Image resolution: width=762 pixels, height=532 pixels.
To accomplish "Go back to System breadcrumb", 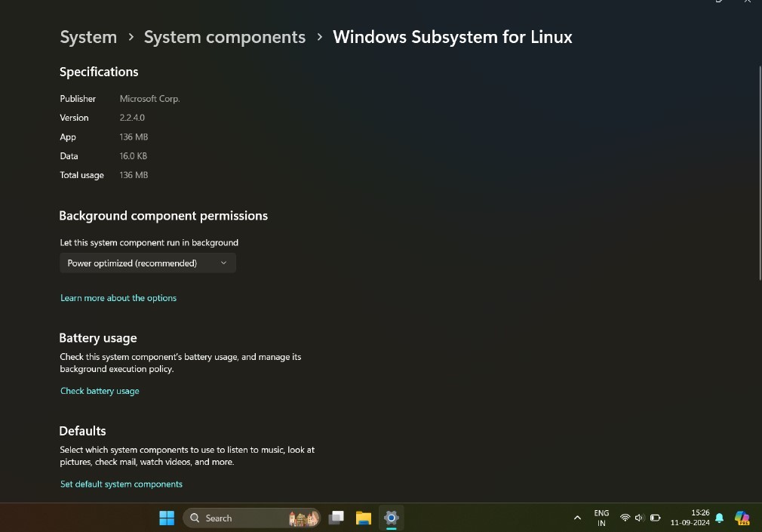I will pyautogui.click(x=88, y=37).
